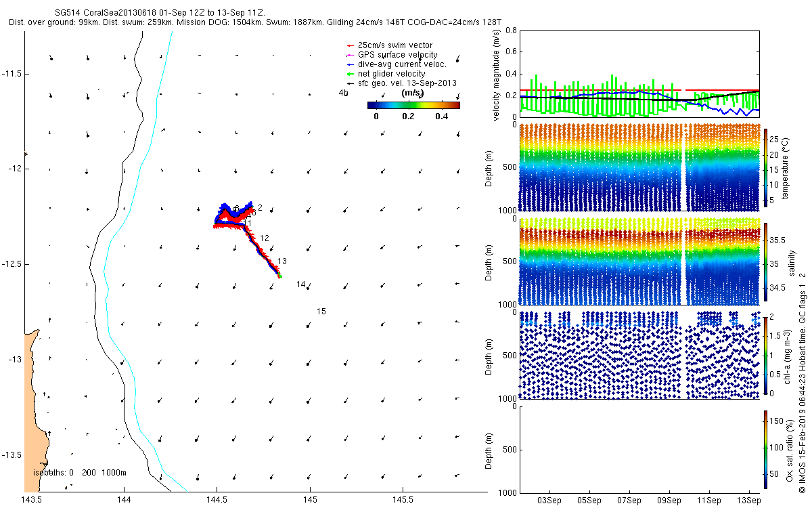Click the '144.5' longitude tick label

[217, 501]
